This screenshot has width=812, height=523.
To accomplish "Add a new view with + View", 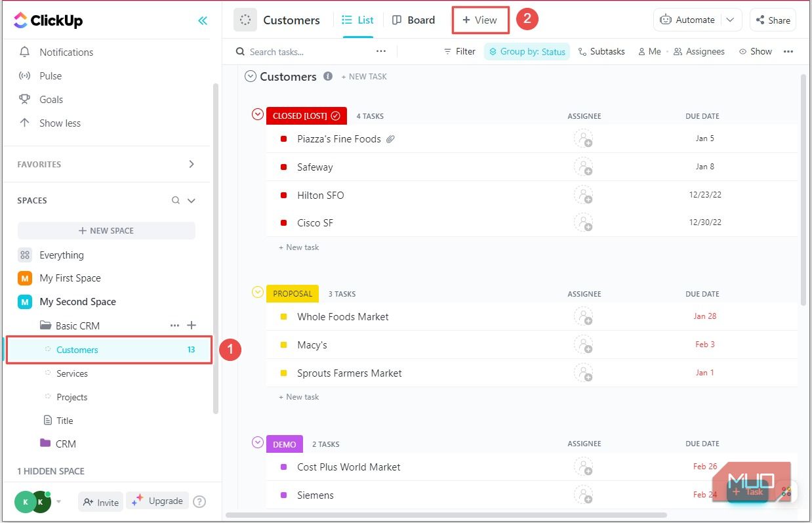I will pos(480,20).
